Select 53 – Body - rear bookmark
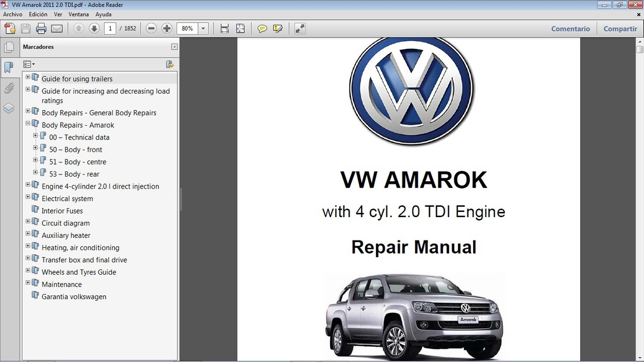 click(x=74, y=174)
